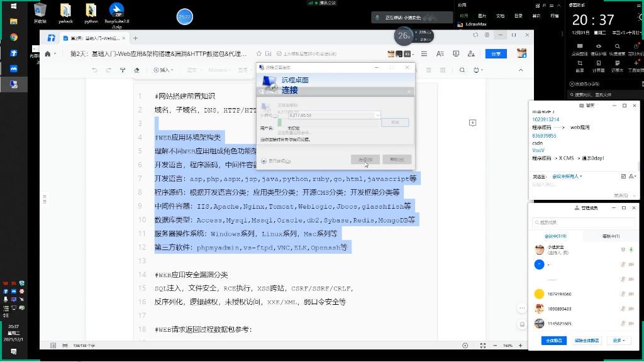Open the collaborator permissions icon
This screenshot has height=362, width=644.
click(x=471, y=54)
